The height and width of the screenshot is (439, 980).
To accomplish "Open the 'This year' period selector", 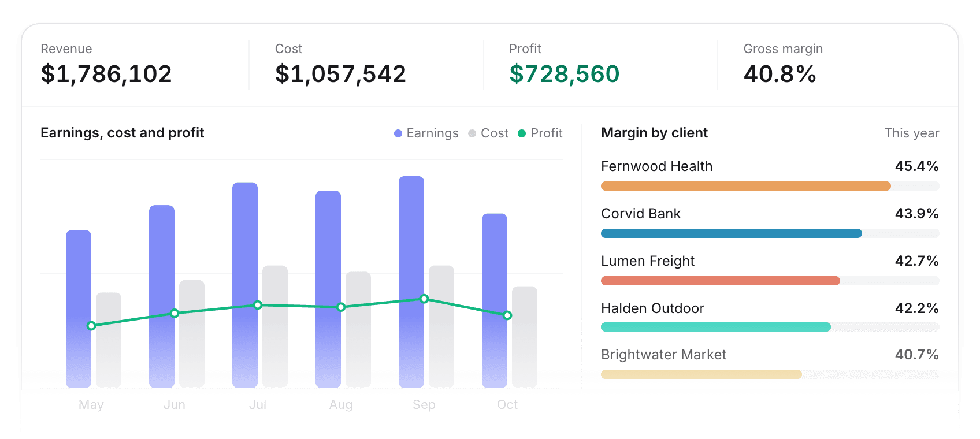I will pyautogui.click(x=911, y=133).
